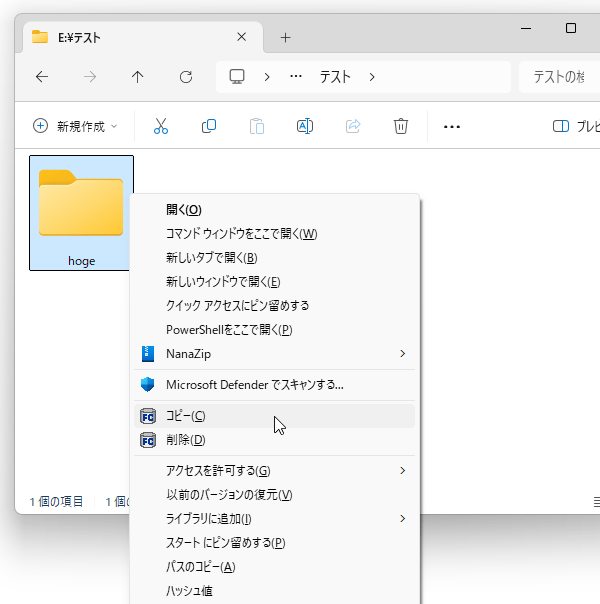Open the 新規作成 dropdown
The image size is (600, 604).
tap(75, 126)
